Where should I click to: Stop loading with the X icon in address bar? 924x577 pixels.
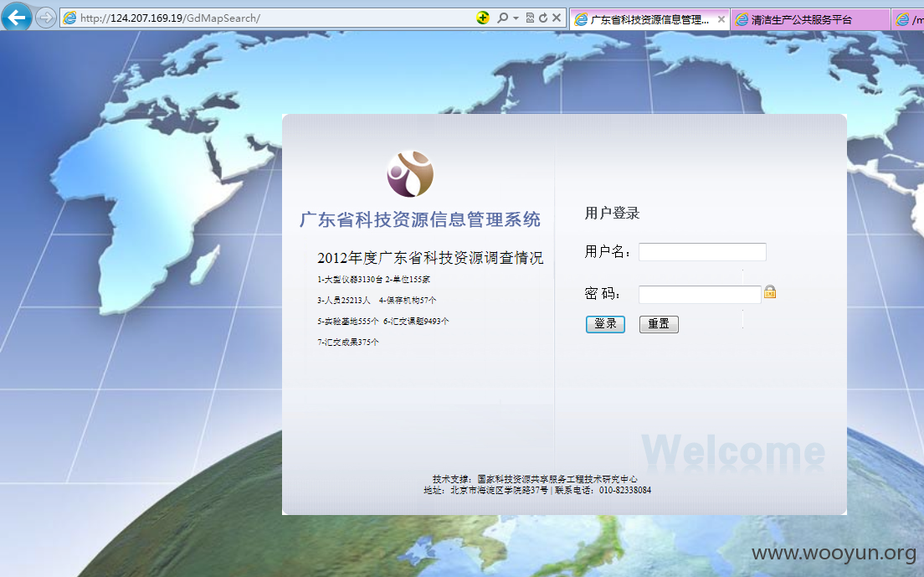(x=557, y=18)
